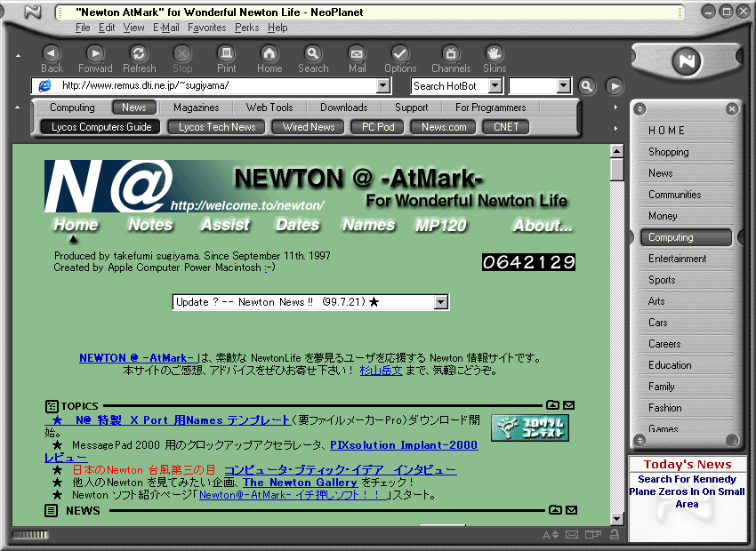The height and width of the screenshot is (551, 756).
Task: Click the padlock security icon in status bar
Action: pyautogui.click(x=615, y=533)
